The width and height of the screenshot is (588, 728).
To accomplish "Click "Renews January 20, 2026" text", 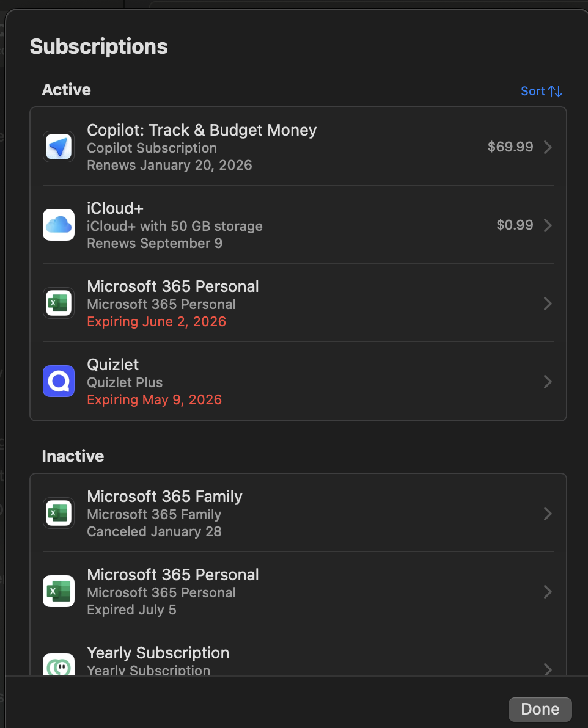I will point(170,166).
